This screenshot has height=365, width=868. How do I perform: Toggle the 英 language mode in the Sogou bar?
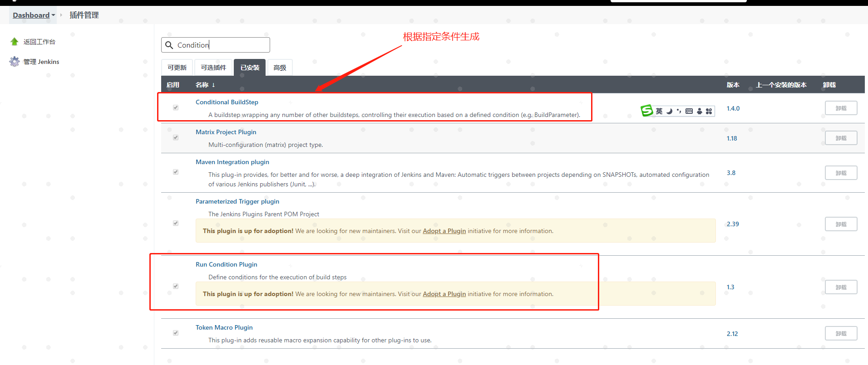[659, 111]
